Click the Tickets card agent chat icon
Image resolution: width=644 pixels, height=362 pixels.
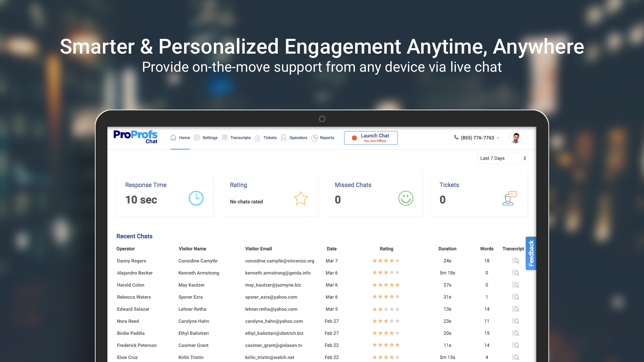coord(509,198)
